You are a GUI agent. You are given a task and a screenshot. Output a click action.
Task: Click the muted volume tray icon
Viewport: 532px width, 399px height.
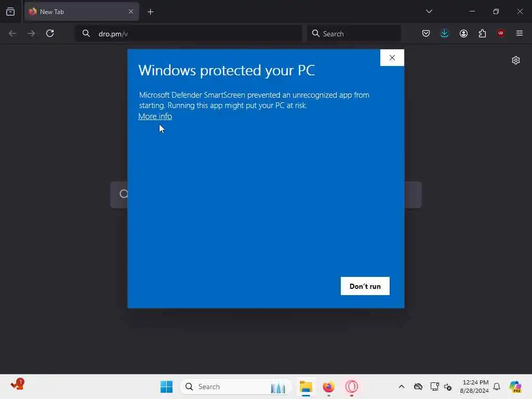coord(448,387)
